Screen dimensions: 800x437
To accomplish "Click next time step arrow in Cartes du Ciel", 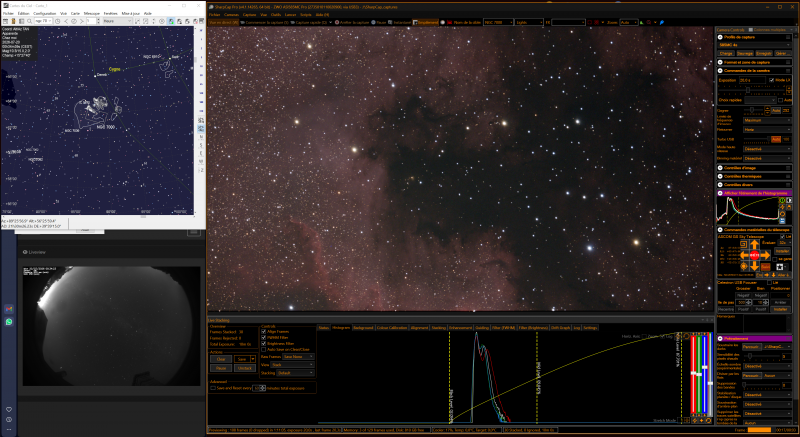I will click(82, 21).
